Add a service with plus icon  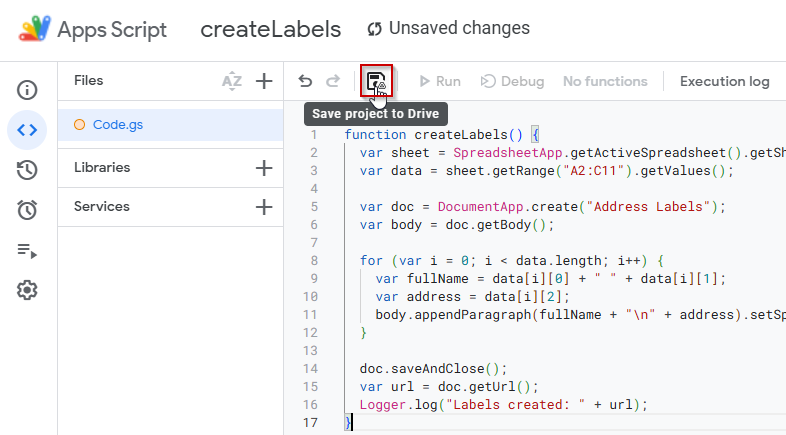click(264, 207)
